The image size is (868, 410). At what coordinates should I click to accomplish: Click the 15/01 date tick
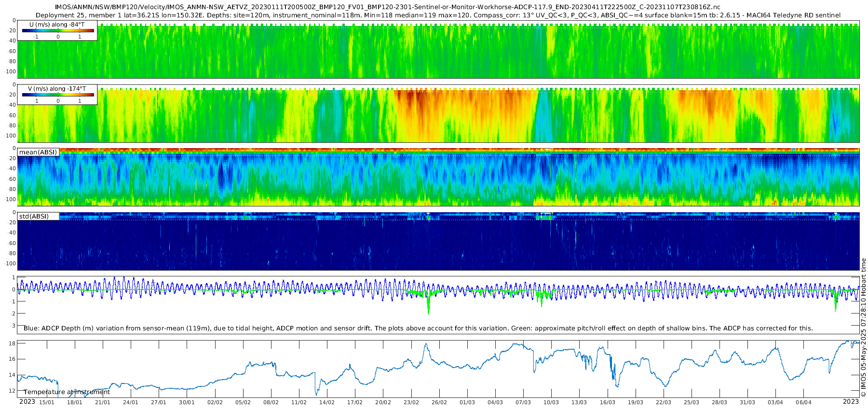[47, 402]
